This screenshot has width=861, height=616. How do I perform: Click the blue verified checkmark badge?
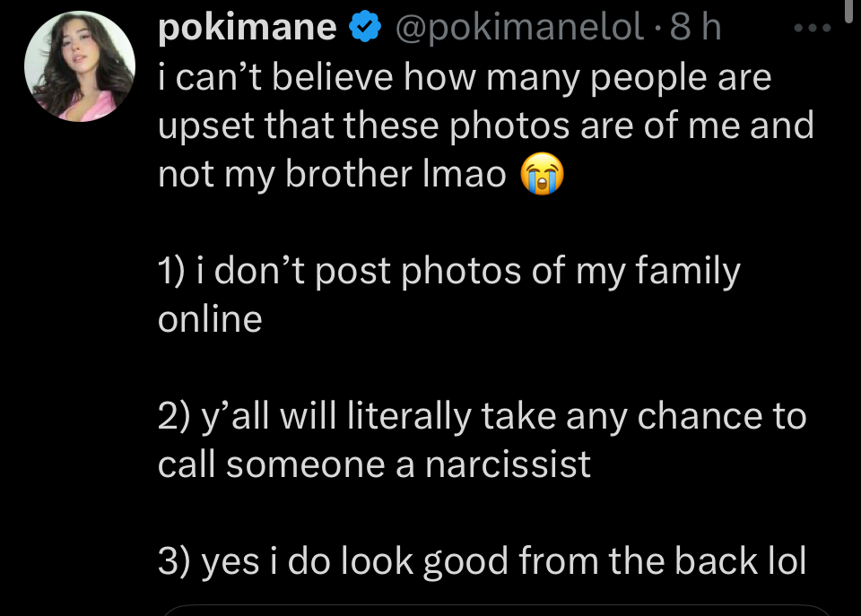click(x=361, y=29)
